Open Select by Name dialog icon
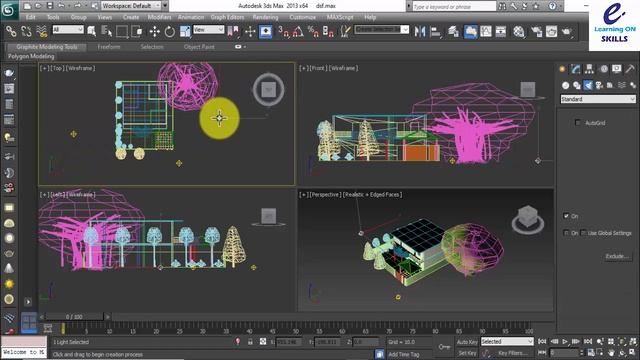This screenshot has width=640, height=360. point(107,31)
